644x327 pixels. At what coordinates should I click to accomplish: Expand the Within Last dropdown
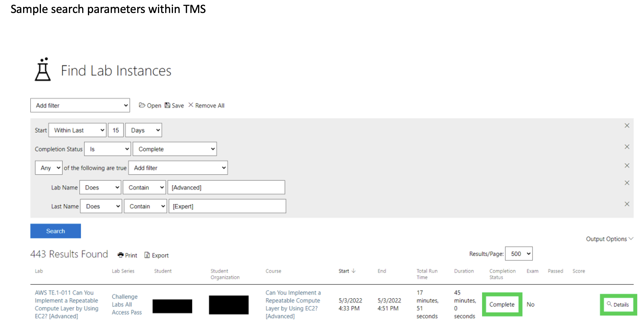coord(77,130)
